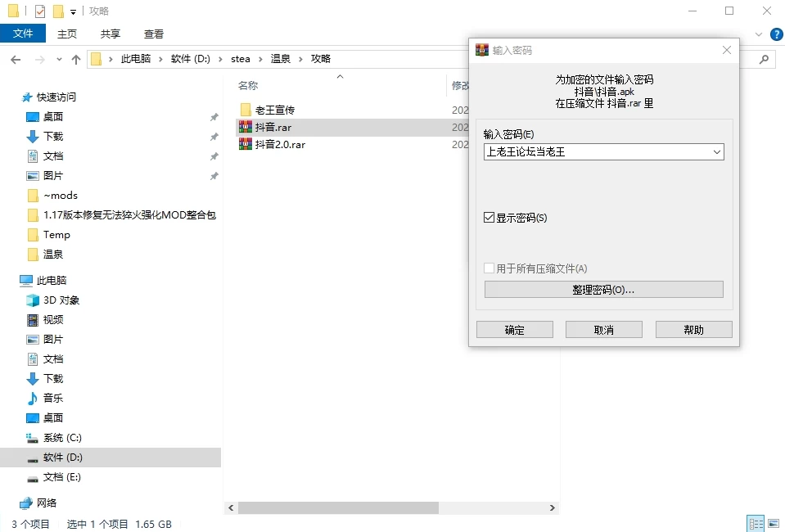Image resolution: width=785 pixels, height=532 pixels.
Task: Confirm password with 确定 button
Action: (515, 330)
